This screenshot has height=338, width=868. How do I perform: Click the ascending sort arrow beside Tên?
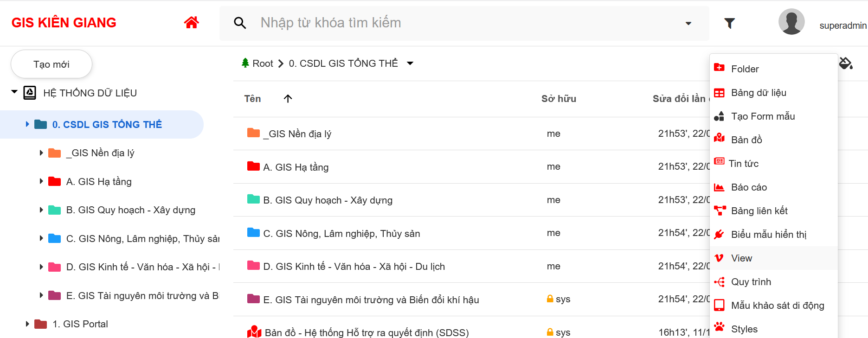[x=288, y=99]
